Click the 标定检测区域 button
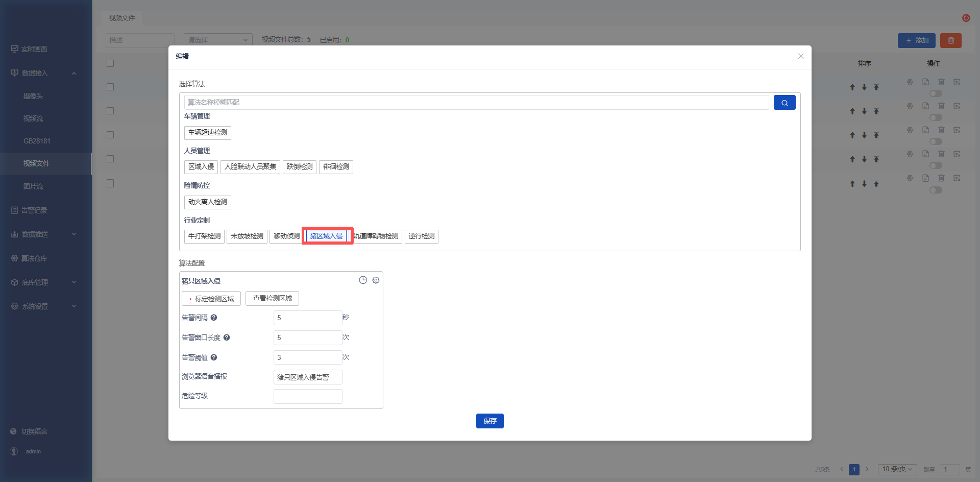Screen dimensions: 980x482 coord(211,299)
